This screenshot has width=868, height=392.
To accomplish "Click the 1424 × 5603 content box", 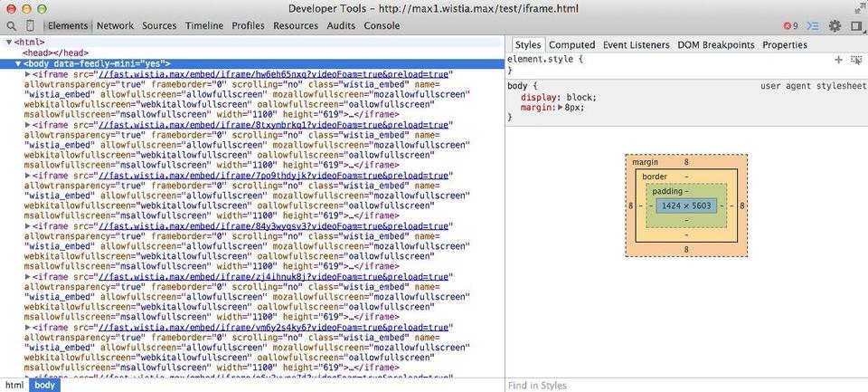I will point(686,206).
